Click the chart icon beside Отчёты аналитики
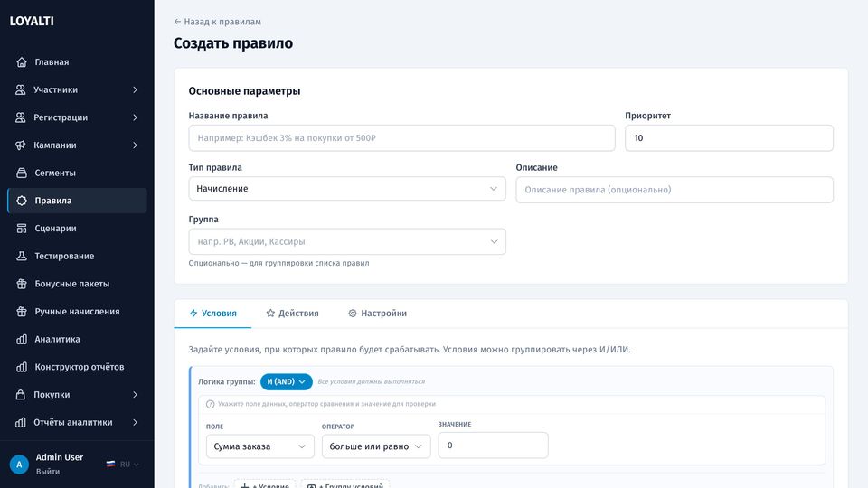 pos(21,422)
